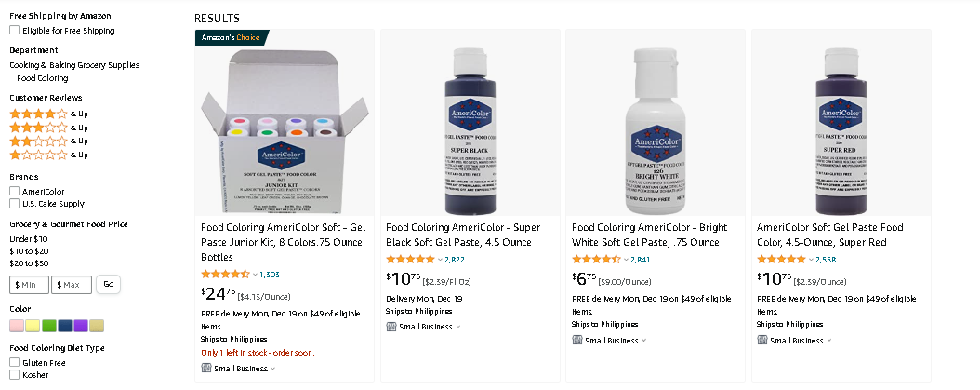Click the $ Min price input field
The height and width of the screenshot is (390, 980).
(x=30, y=285)
